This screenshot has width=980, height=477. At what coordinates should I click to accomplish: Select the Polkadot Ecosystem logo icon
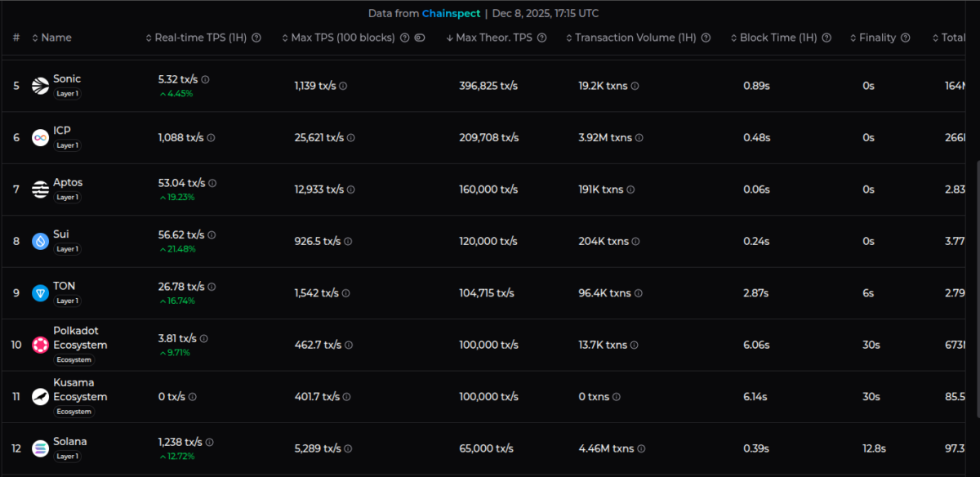tap(38, 345)
